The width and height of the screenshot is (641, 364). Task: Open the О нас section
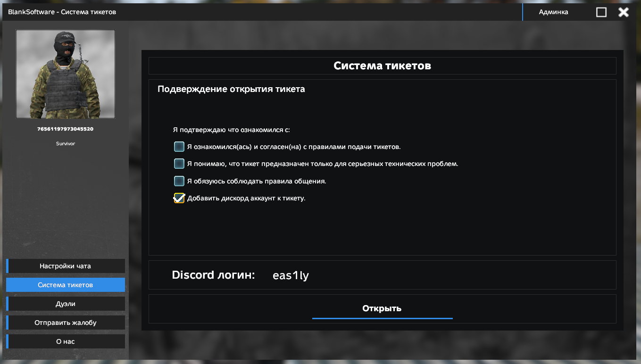[66, 341]
